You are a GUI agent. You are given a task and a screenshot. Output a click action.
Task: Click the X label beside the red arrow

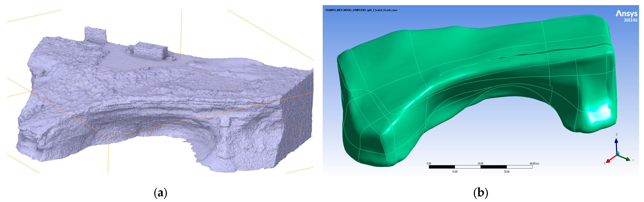tap(605, 163)
